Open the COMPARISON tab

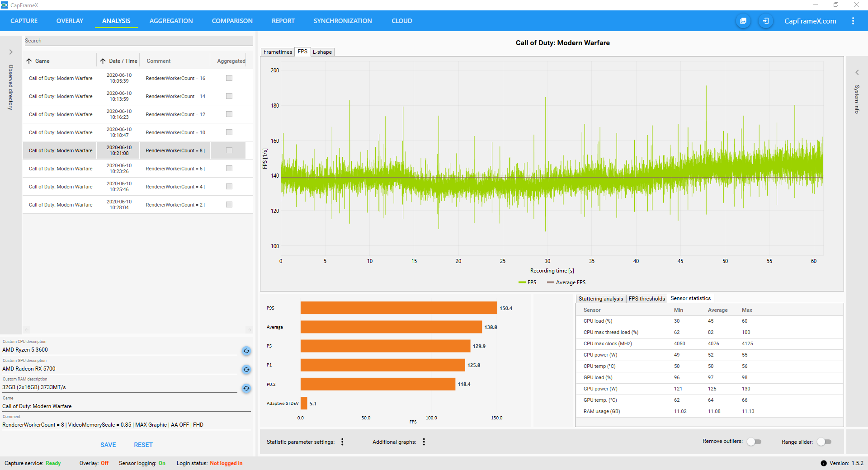[232, 21]
